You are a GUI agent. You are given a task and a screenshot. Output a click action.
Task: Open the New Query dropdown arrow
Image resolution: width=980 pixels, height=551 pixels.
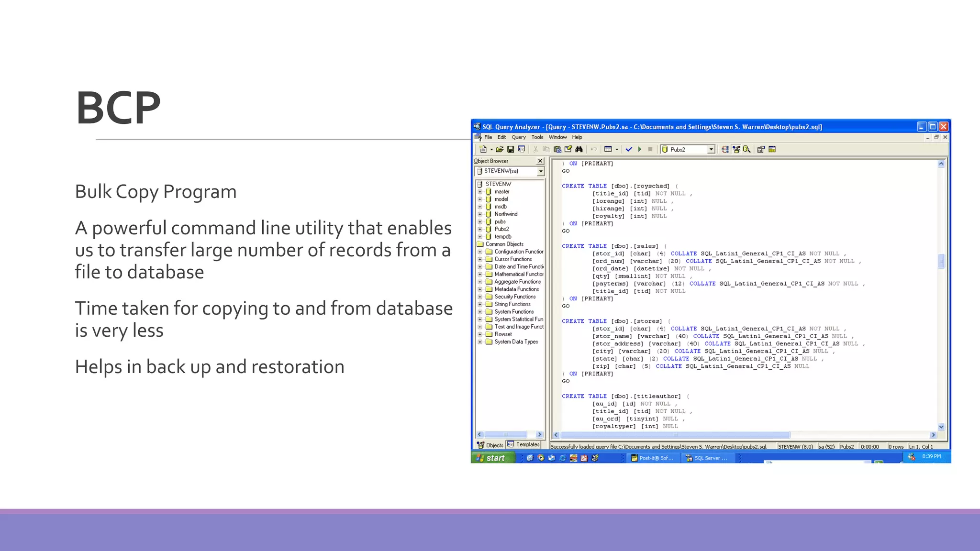(491, 150)
